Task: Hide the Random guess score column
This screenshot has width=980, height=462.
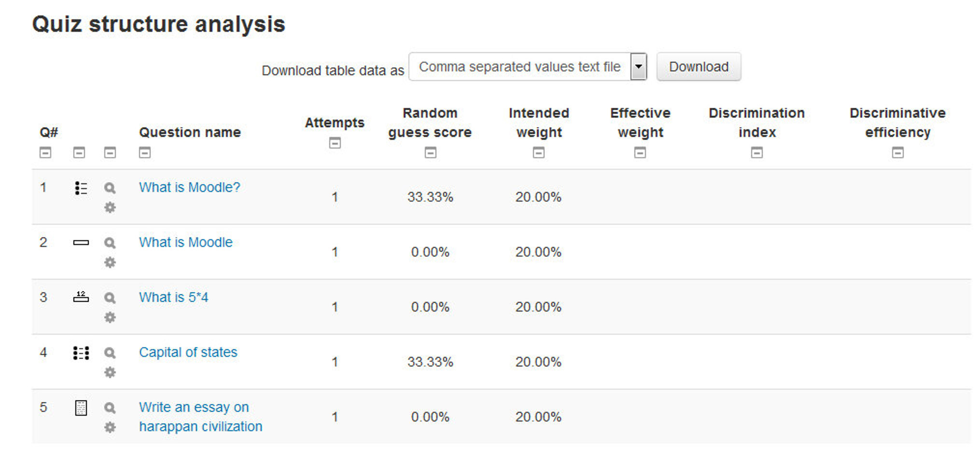Action: [430, 153]
